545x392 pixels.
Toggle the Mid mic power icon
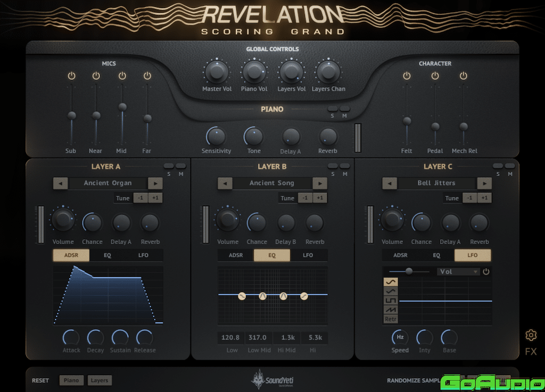pyautogui.click(x=122, y=76)
